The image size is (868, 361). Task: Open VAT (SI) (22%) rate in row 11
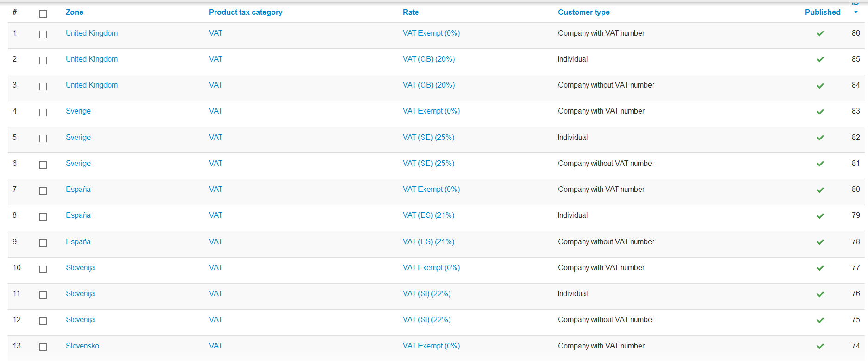tap(426, 294)
